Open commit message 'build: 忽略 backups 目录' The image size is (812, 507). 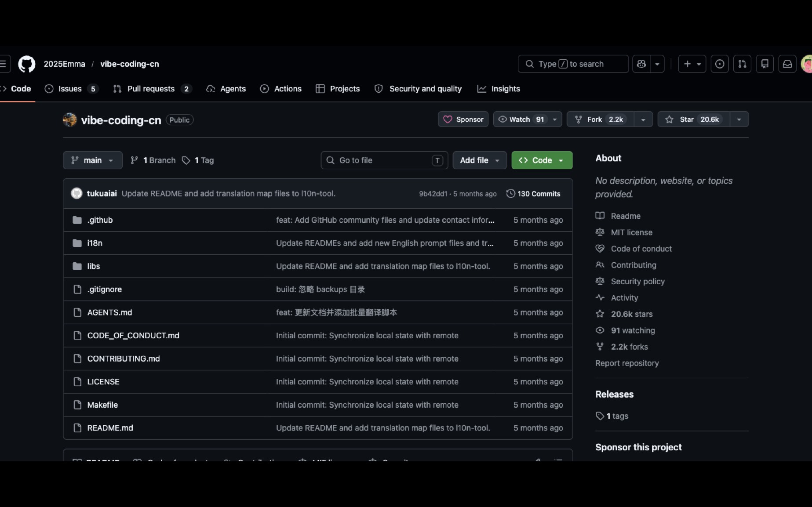(x=320, y=290)
